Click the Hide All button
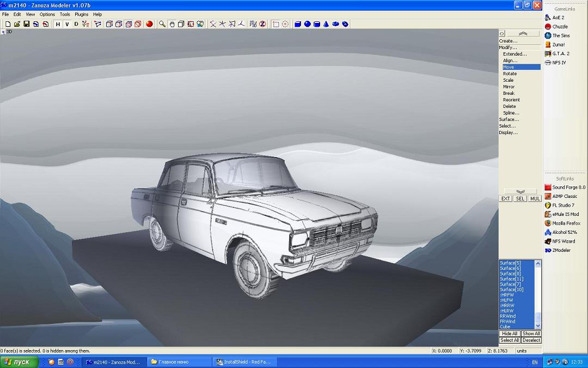This screenshot has height=368, width=588. pos(509,334)
